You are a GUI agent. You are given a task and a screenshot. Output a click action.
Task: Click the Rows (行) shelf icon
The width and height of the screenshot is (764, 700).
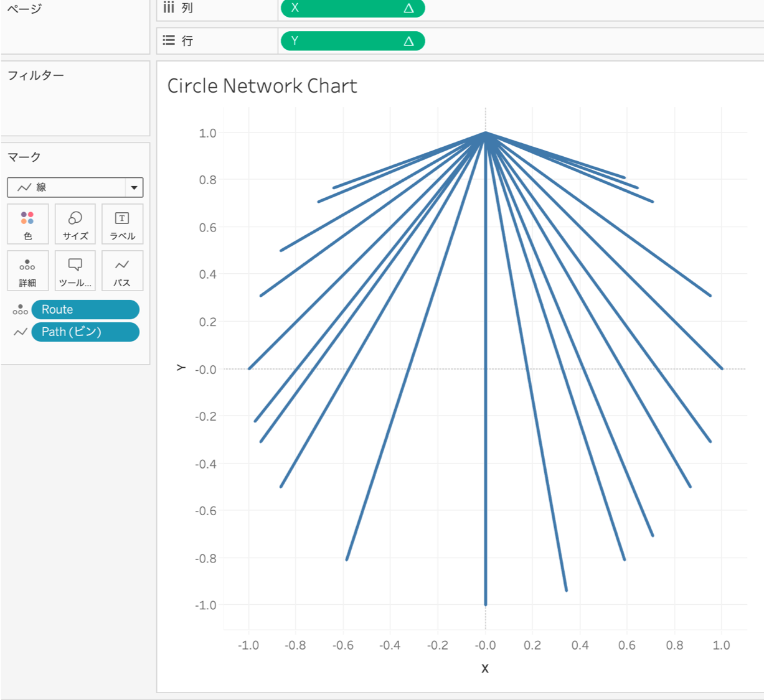169,40
